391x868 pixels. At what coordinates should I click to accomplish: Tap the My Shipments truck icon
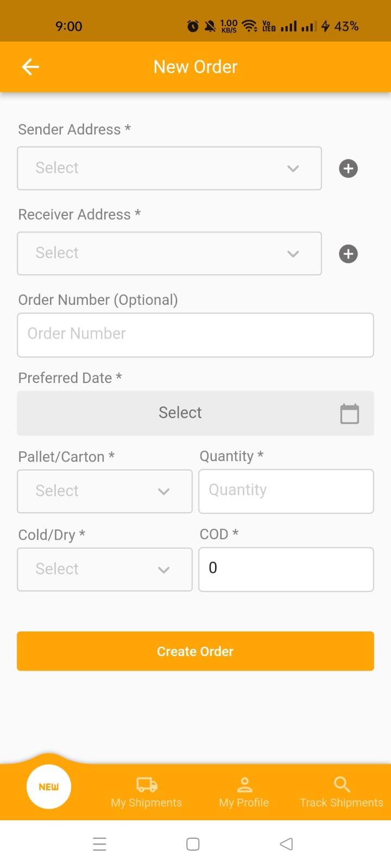pyautogui.click(x=147, y=784)
